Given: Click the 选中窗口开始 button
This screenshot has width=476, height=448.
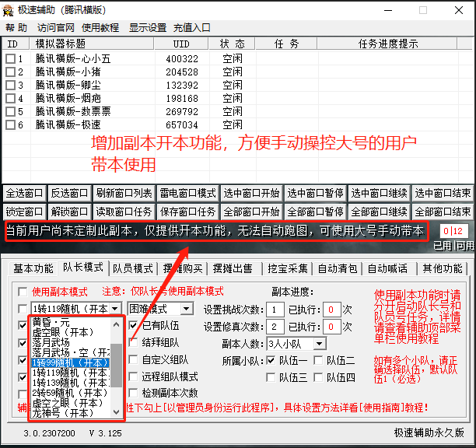Looking at the screenshot, I should 251,194.
